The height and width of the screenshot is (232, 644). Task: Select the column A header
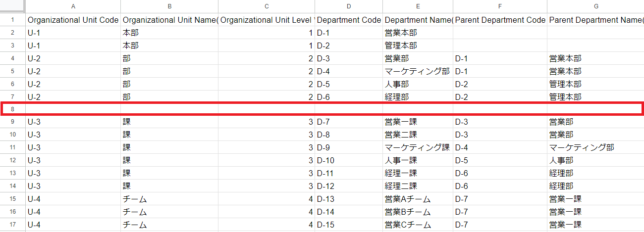click(x=73, y=6)
